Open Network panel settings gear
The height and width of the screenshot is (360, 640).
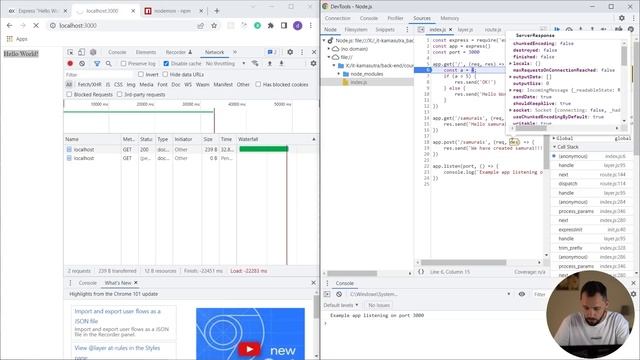coord(313,64)
